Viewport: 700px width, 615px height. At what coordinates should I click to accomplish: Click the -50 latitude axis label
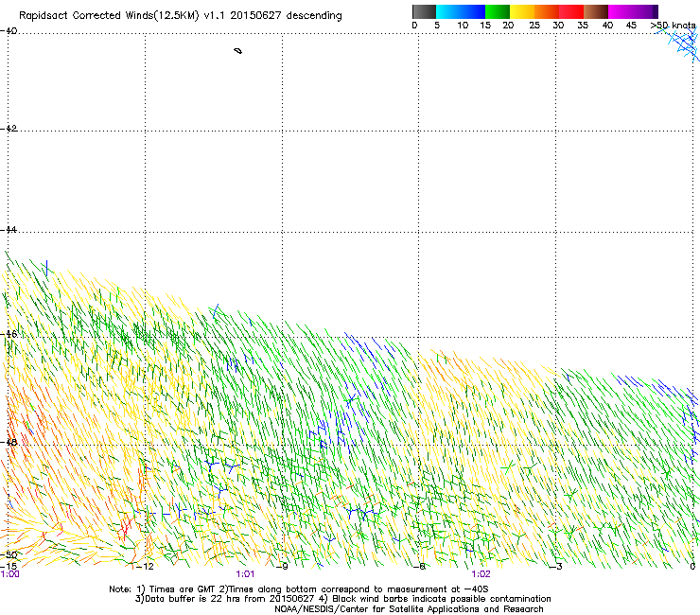9,554
